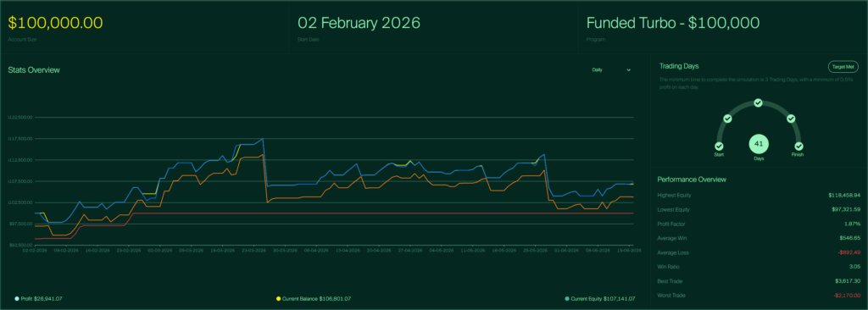Open the Daily timeframe dropdown

tap(611, 69)
